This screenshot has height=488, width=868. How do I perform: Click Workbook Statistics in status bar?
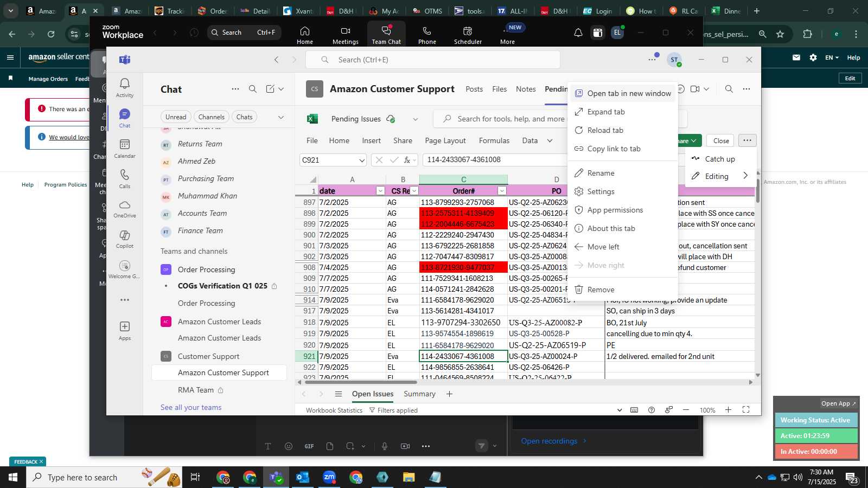pos(334,410)
